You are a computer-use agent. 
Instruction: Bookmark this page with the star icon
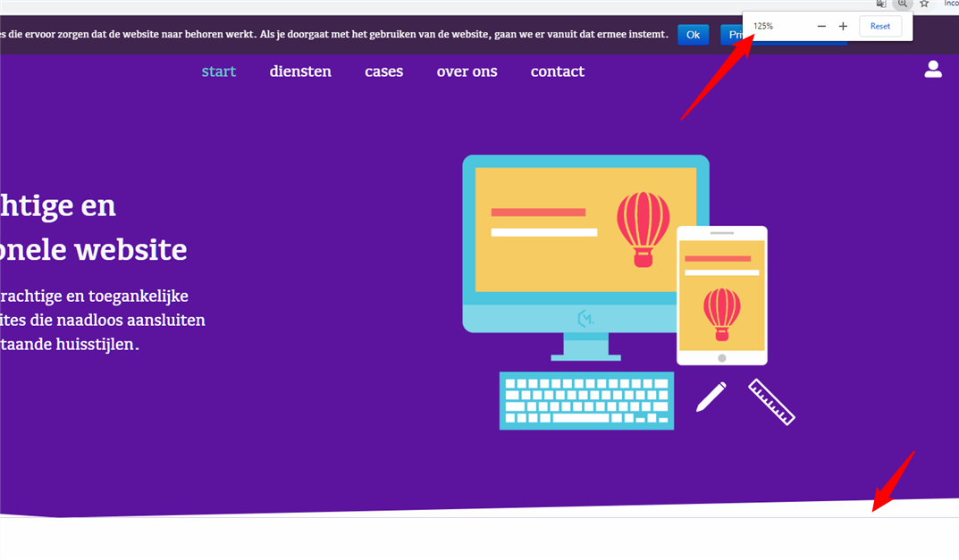coord(924,4)
